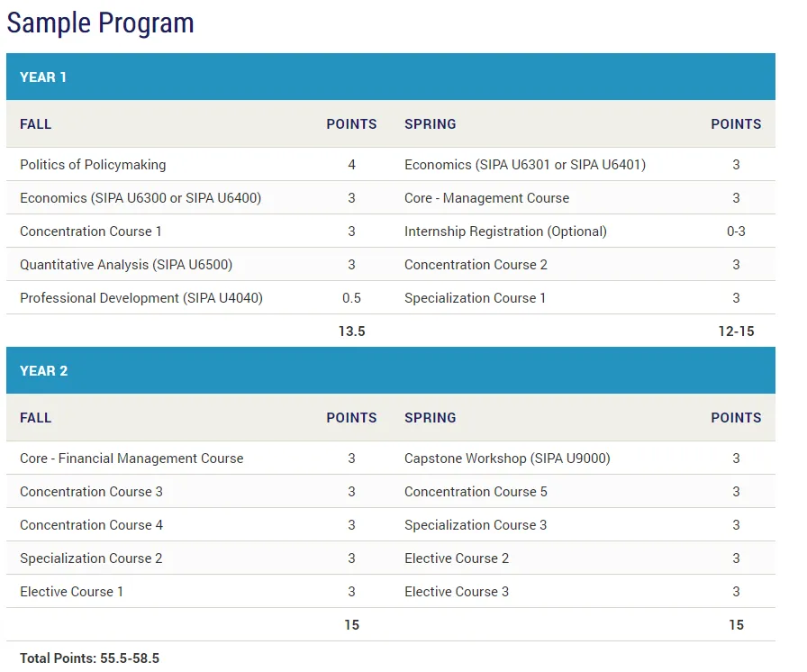The image size is (807, 672).
Task: Click Economics (SIPA U6300 or SIPA U6400)
Action: coord(141,198)
